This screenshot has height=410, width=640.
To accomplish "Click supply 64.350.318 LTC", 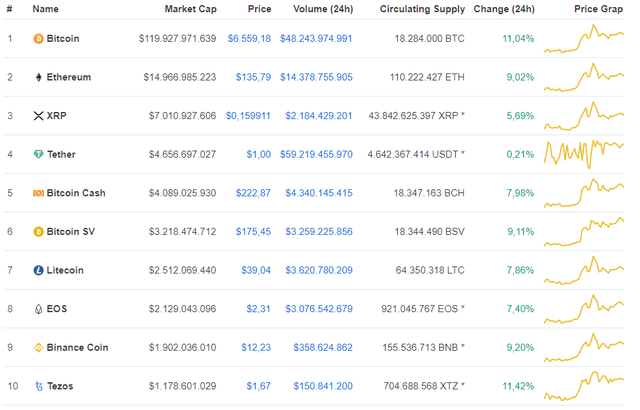I will pyautogui.click(x=430, y=270).
